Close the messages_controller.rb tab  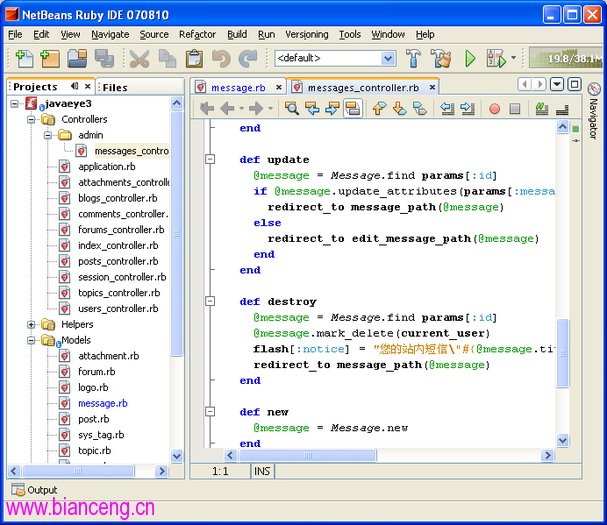point(432,88)
